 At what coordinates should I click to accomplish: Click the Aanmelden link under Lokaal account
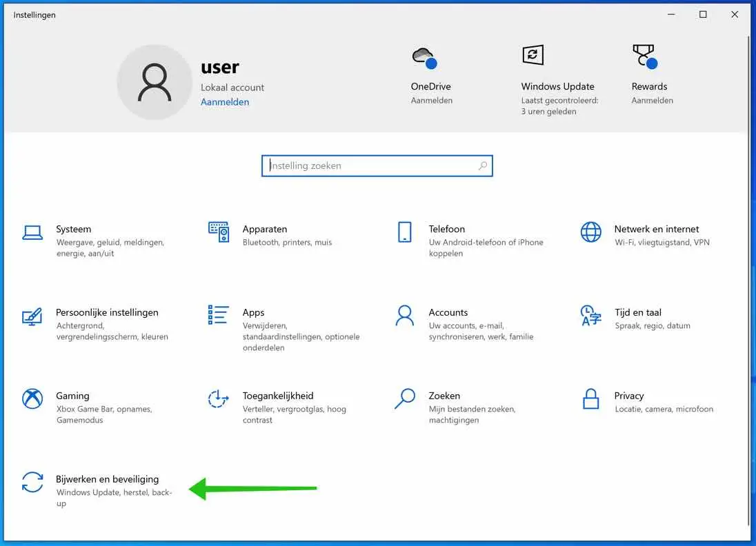(225, 101)
